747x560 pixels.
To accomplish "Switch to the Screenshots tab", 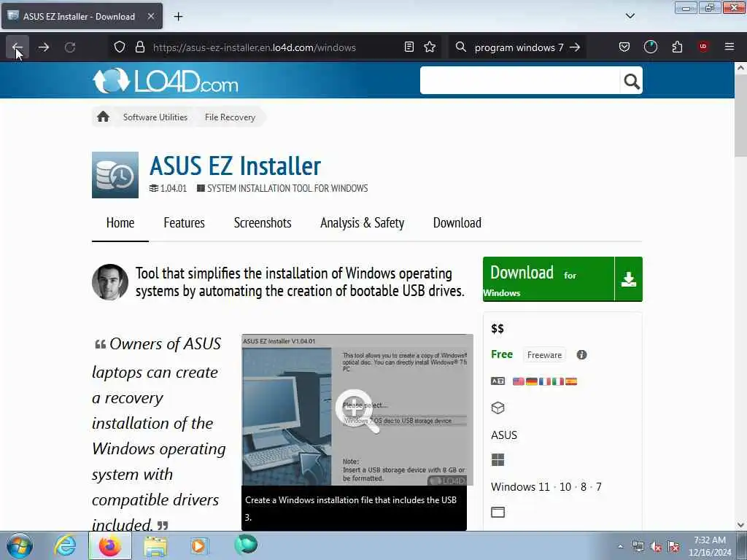I will [263, 223].
